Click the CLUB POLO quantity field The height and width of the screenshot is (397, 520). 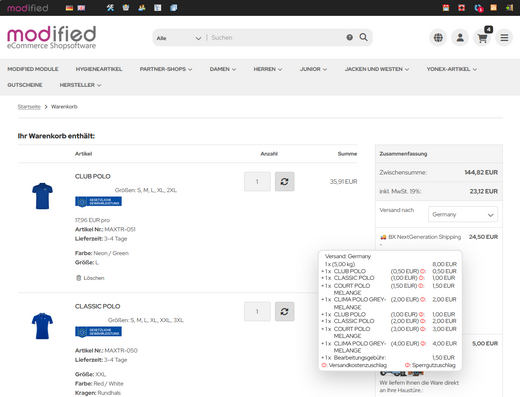click(257, 181)
